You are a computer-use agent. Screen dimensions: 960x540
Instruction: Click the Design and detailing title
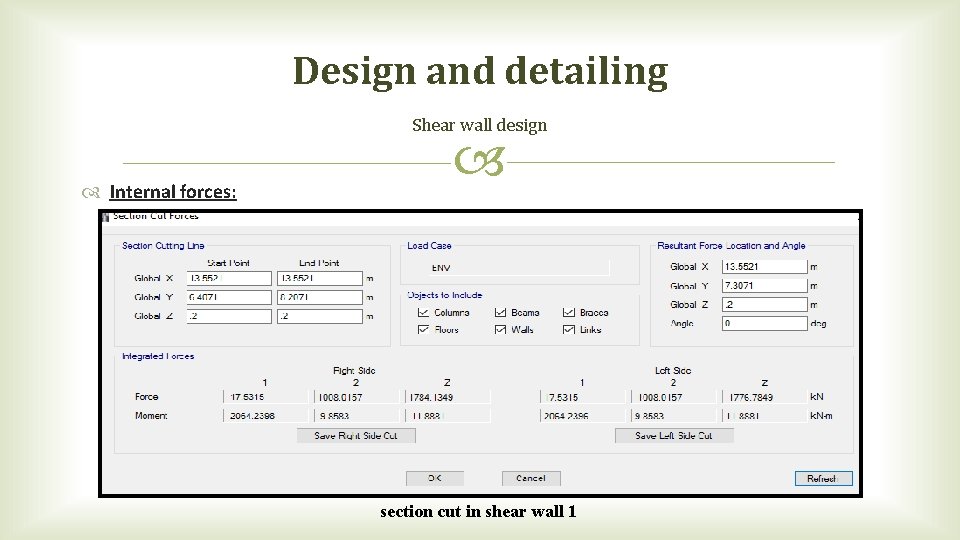(x=480, y=71)
